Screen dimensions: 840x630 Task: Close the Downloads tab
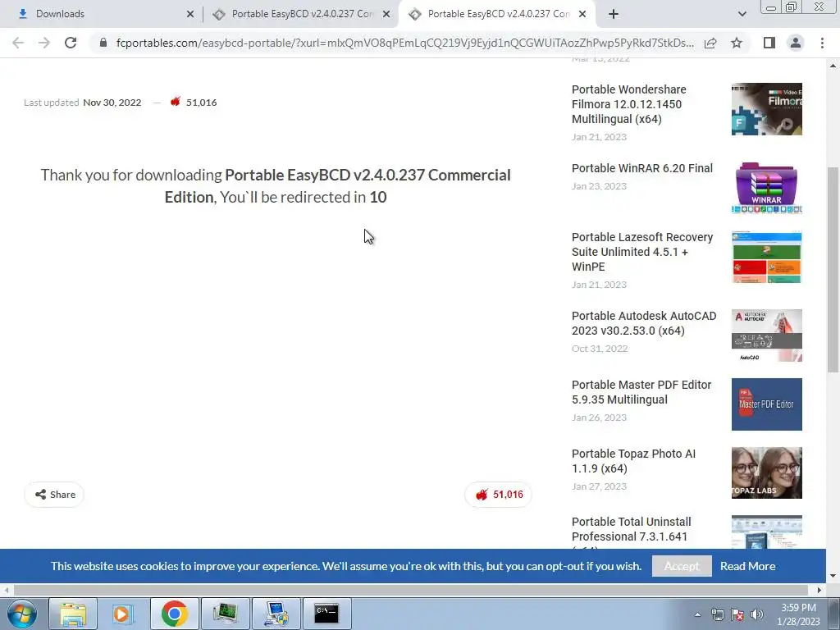click(x=190, y=14)
